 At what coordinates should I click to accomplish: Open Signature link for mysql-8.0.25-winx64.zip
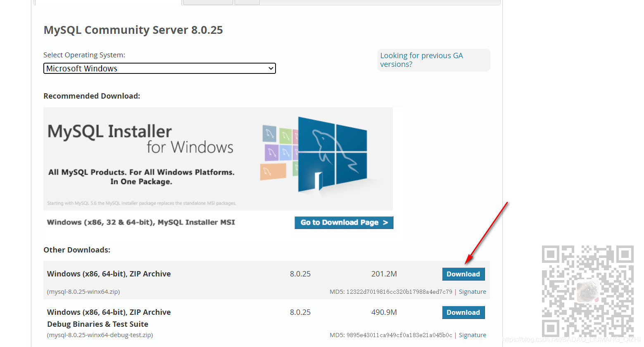pyautogui.click(x=472, y=292)
